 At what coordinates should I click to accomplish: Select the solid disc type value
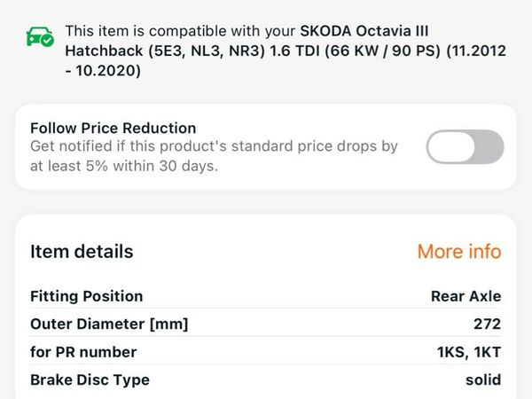click(x=481, y=379)
